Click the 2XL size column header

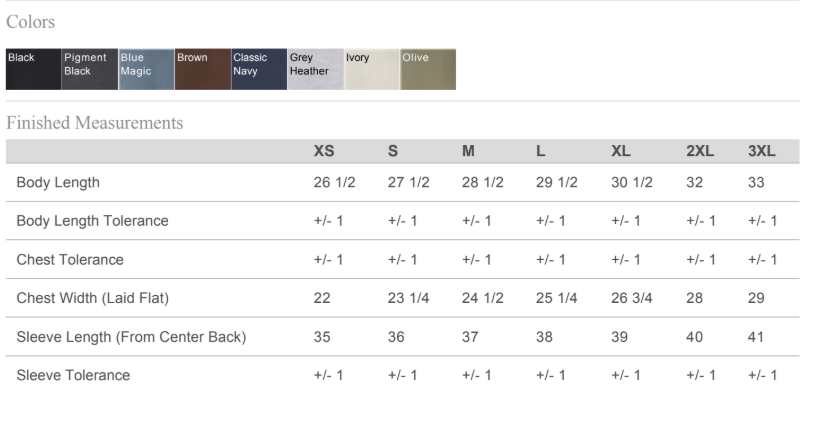[x=700, y=152]
